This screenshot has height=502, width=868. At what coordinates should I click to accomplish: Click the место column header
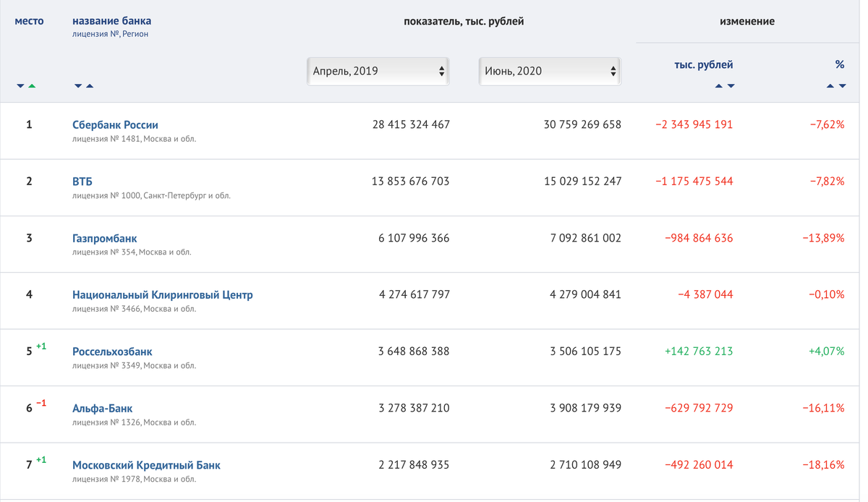coord(29,21)
